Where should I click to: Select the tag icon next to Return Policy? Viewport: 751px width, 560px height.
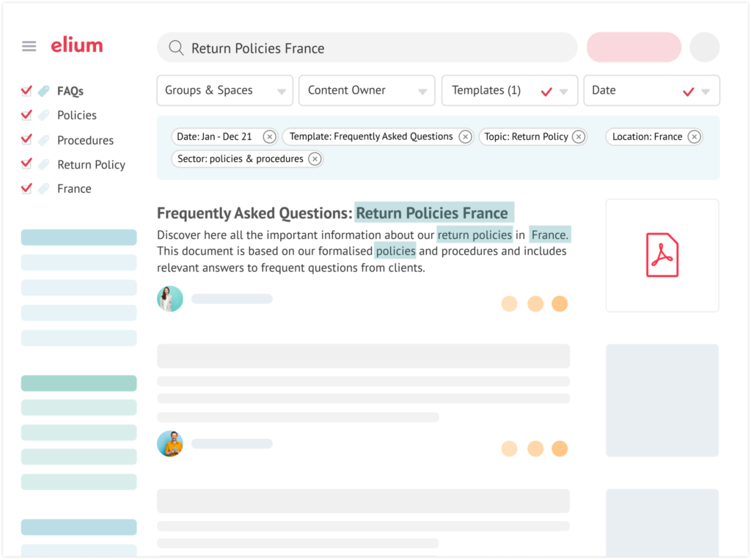tap(44, 164)
